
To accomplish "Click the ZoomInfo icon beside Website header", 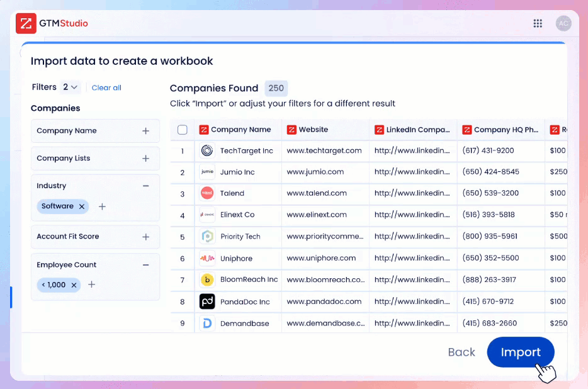I will pos(291,130).
